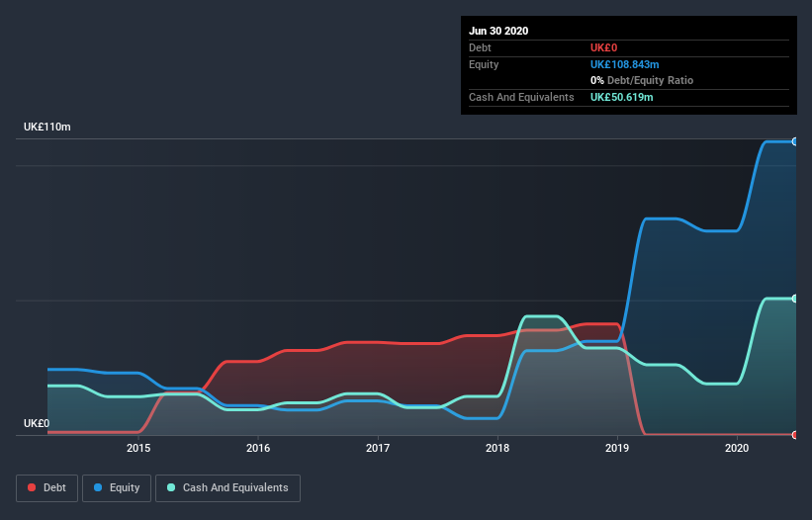Click the 0% Debt/Equity Ratio text

[x=642, y=80]
